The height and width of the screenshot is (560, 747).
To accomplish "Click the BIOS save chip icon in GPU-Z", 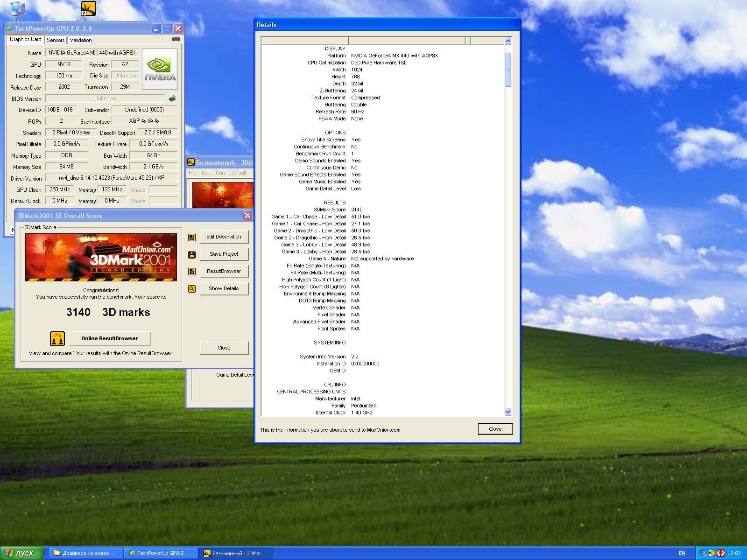I will (x=172, y=98).
